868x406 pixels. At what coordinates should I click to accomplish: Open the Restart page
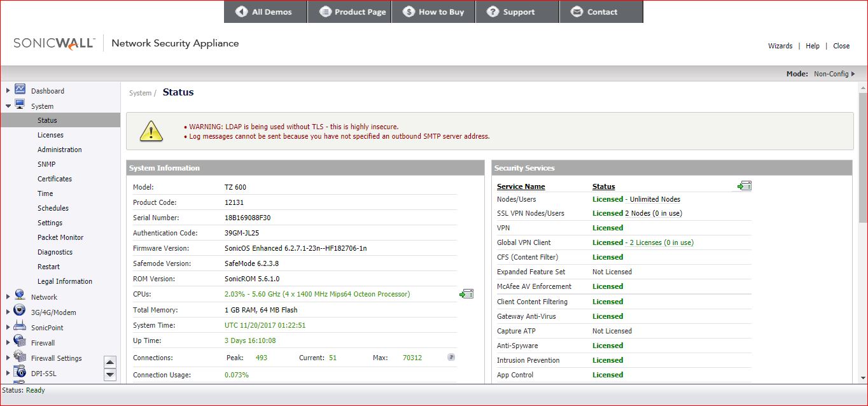[48, 267]
